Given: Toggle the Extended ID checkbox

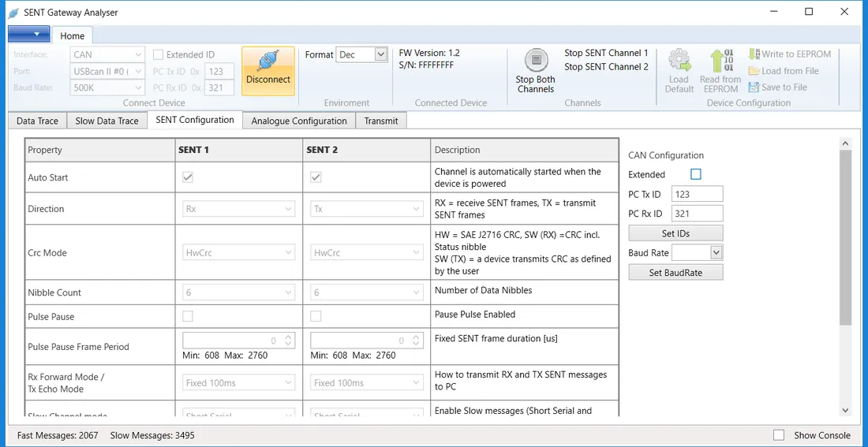Looking at the screenshot, I should [159, 54].
